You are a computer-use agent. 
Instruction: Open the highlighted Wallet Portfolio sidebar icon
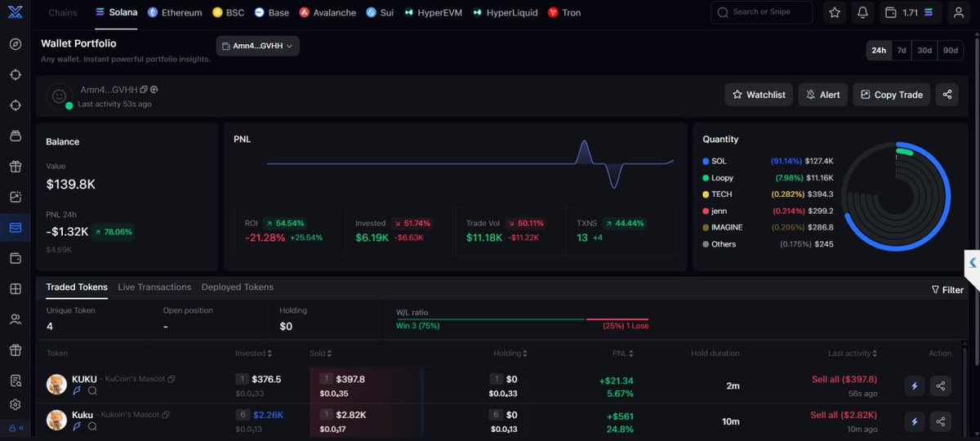(x=15, y=228)
